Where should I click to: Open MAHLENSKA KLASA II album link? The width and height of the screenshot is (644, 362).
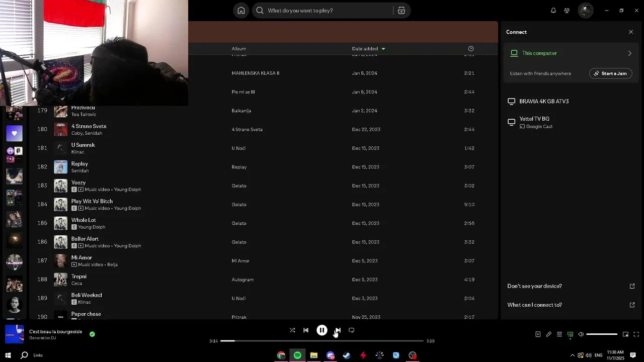point(255,73)
